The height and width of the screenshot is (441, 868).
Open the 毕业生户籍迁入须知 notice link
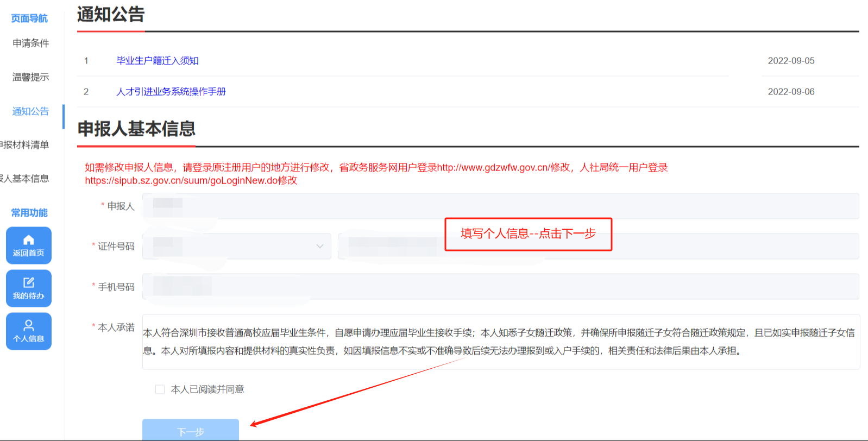tap(158, 61)
